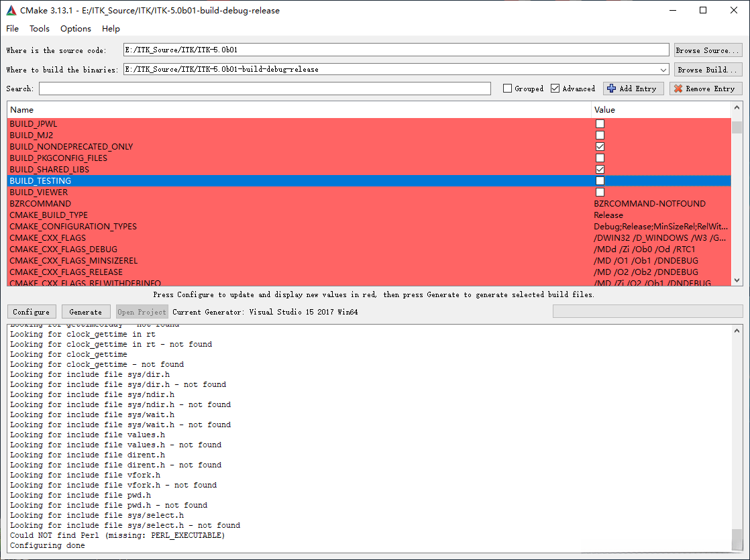Screen dimensions: 750x560
Task: Click the Value column header
Action: pyautogui.click(x=661, y=109)
